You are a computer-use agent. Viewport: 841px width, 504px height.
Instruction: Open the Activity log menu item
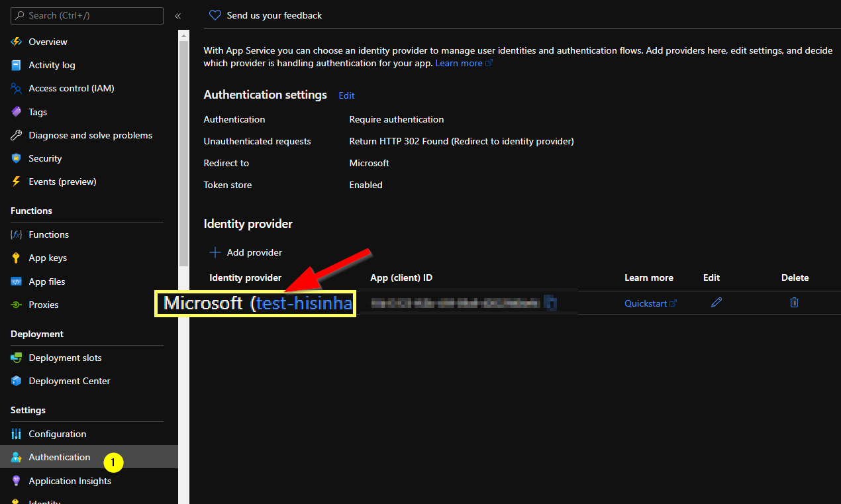89,65
